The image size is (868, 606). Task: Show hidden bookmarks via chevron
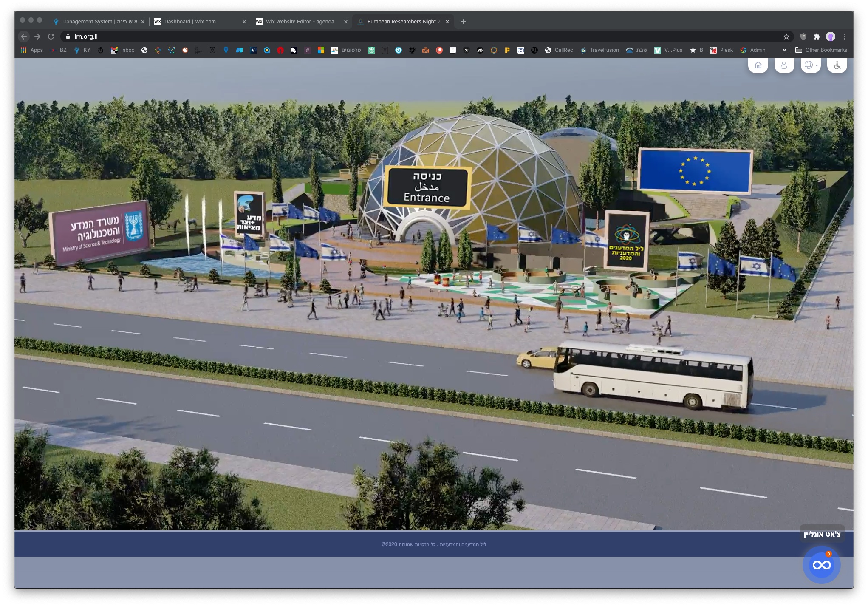(784, 50)
